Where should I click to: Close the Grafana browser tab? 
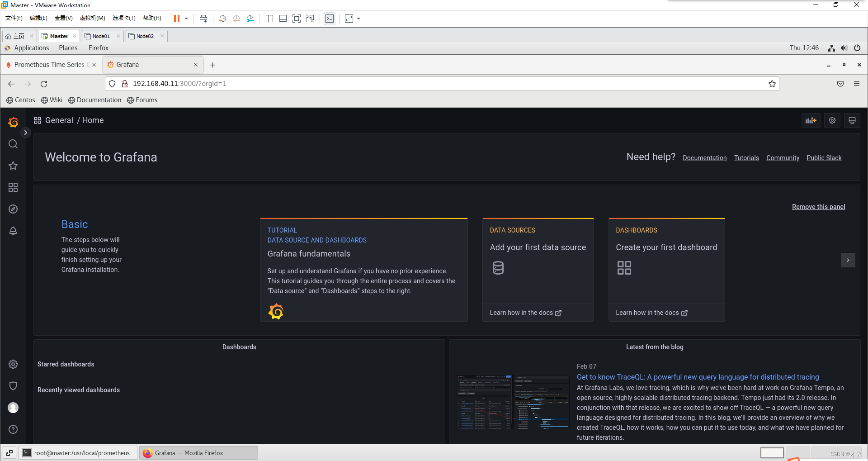click(196, 65)
